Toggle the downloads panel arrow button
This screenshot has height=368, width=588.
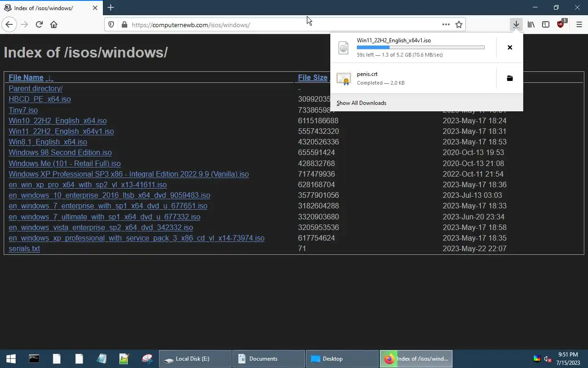click(x=516, y=24)
